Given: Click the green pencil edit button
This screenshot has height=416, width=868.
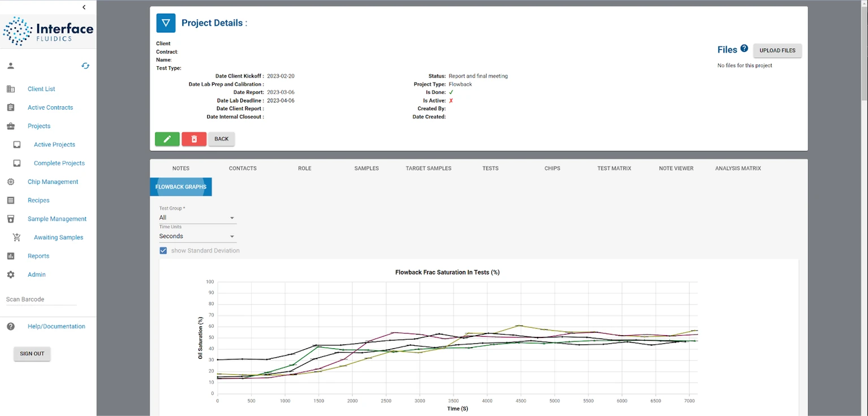Looking at the screenshot, I should click(167, 139).
